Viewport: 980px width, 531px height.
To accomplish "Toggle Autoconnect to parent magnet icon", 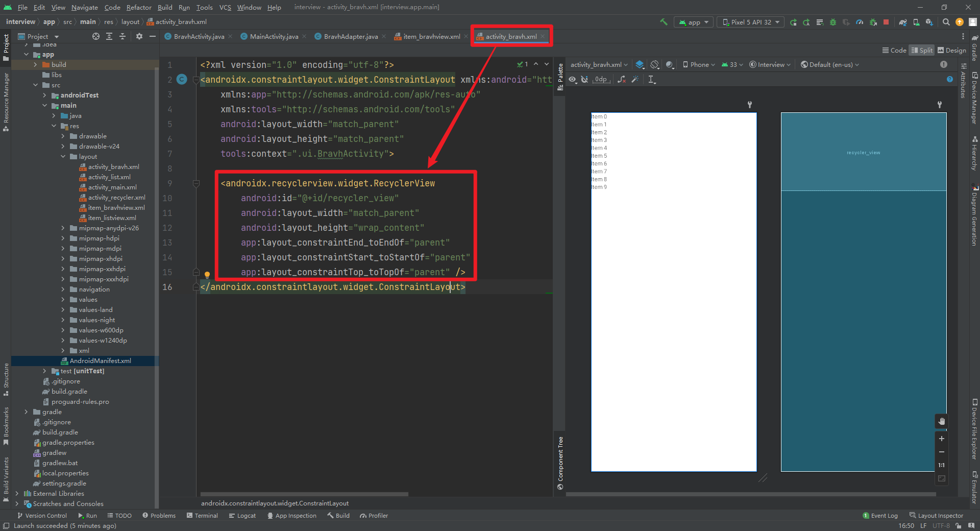I will coord(584,79).
